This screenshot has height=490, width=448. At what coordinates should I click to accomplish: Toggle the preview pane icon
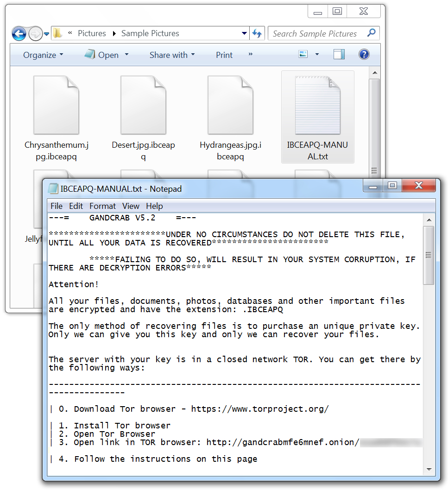tap(339, 54)
